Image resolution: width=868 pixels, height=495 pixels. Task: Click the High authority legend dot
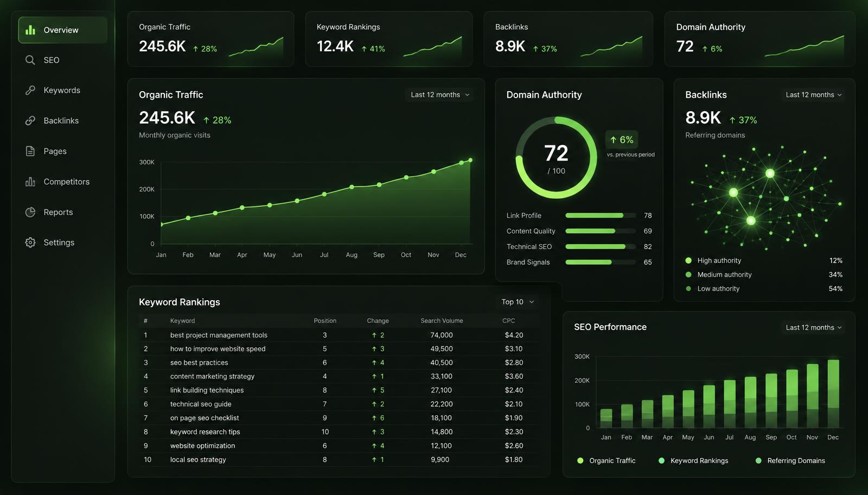tap(688, 261)
